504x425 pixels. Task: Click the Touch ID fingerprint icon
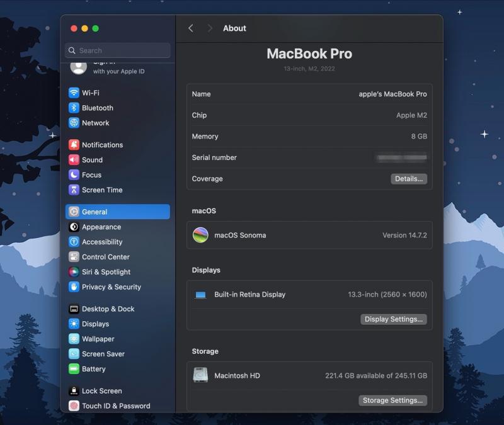coord(74,406)
